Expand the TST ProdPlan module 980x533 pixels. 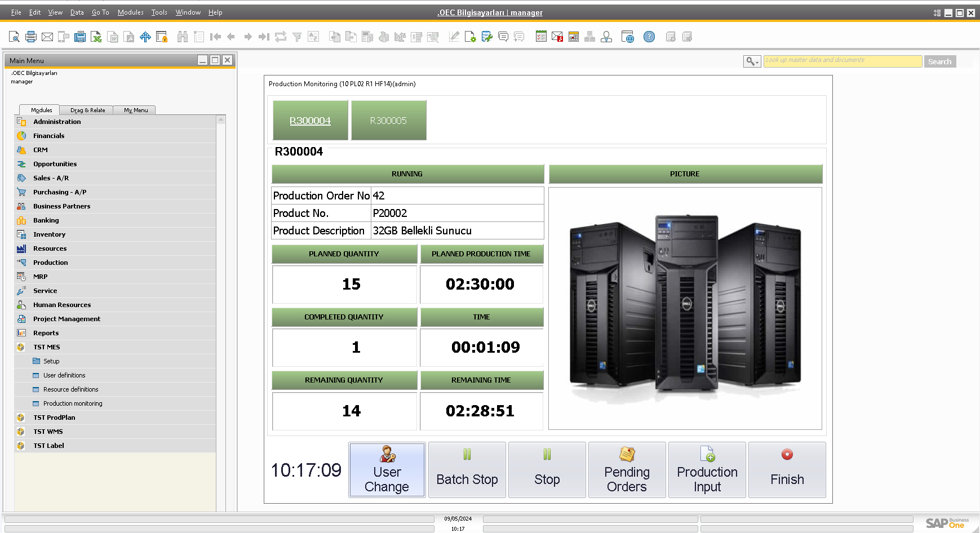(54, 417)
